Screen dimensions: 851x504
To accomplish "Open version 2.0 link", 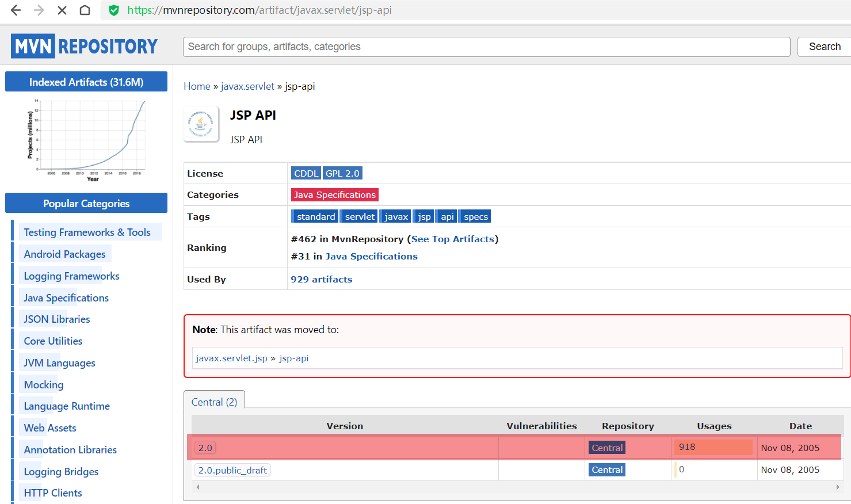I will coord(205,448).
